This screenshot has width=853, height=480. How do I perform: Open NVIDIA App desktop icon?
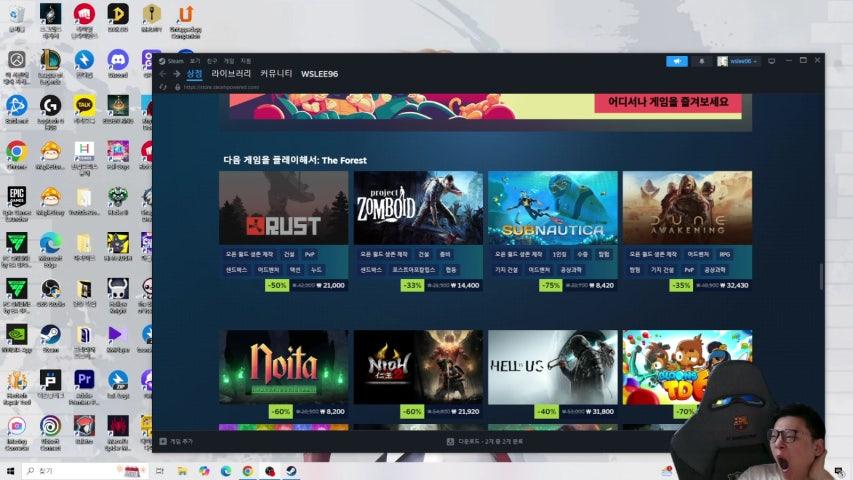(x=17, y=339)
